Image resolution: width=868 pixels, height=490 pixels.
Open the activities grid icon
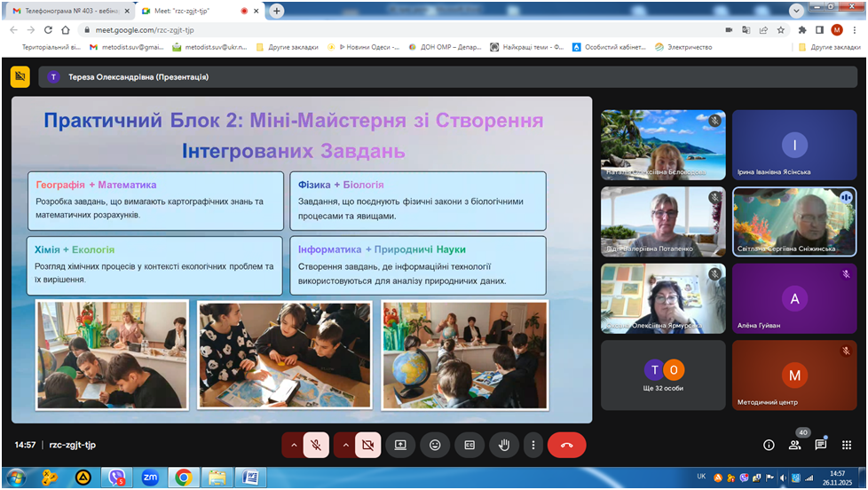tap(846, 445)
